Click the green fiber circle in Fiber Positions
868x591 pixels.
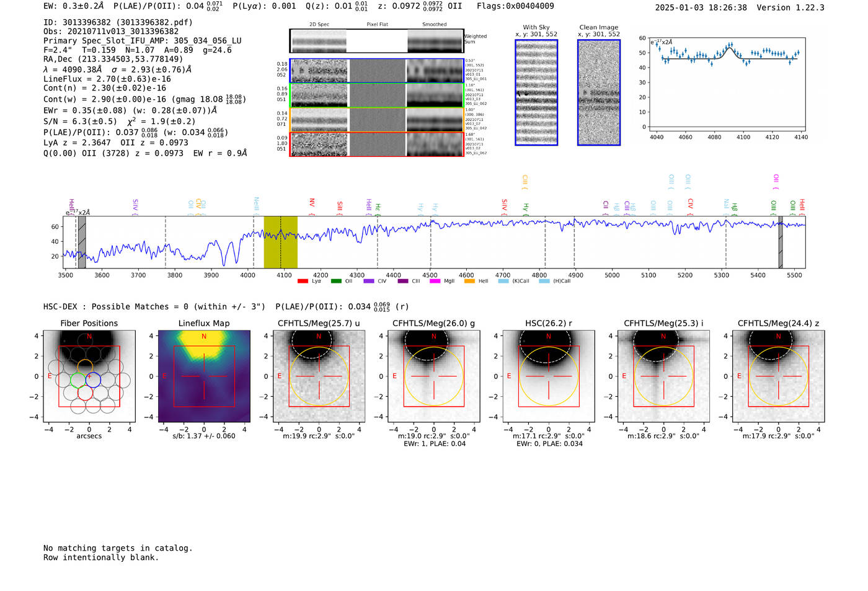pyautogui.click(x=78, y=379)
